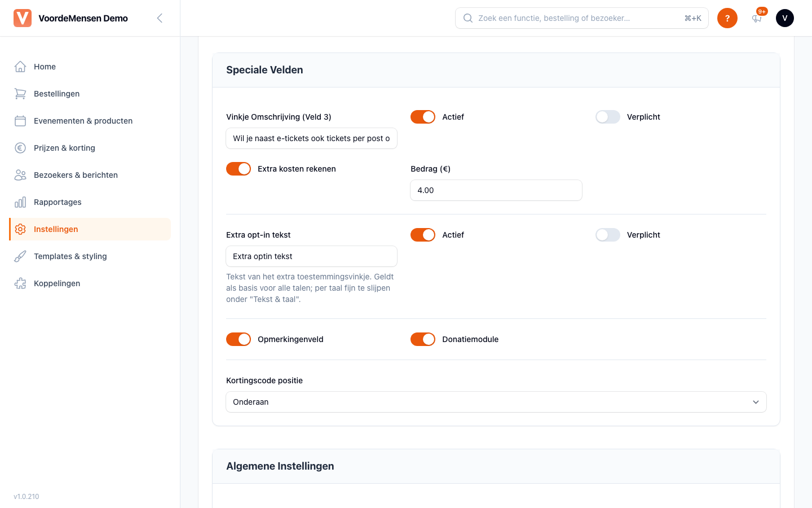Image resolution: width=812 pixels, height=508 pixels.
Task: Click the Algemene Instellingen heading
Action: pyautogui.click(x=280, y=466)
